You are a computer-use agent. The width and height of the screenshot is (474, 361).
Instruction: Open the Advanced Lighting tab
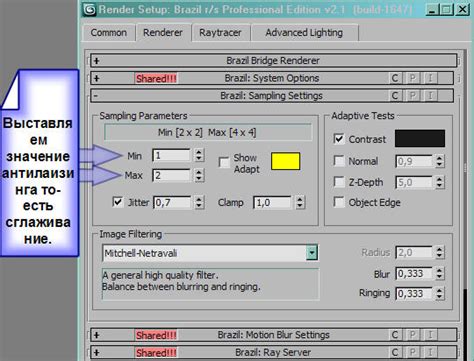[x=304, y=33]
